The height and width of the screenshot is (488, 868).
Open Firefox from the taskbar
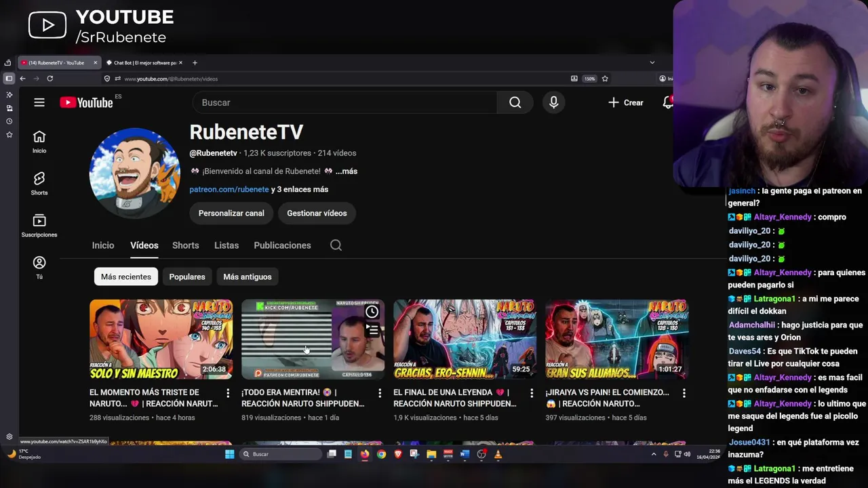365,454
